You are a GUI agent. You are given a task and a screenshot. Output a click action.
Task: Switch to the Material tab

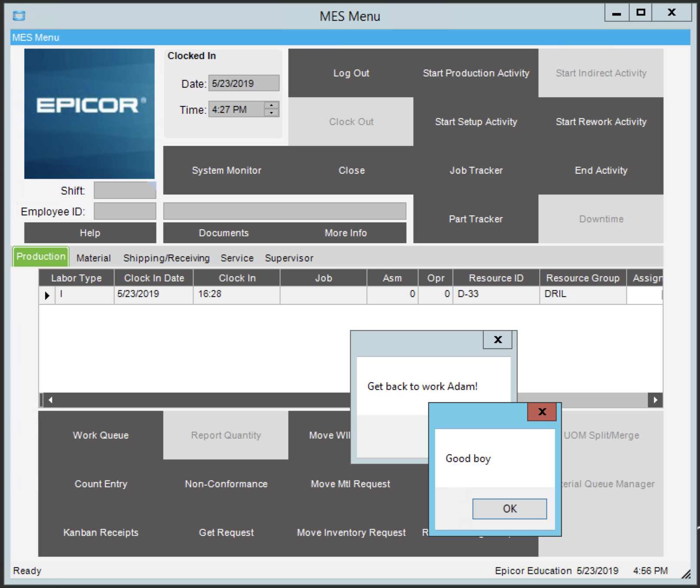[93, 258]
